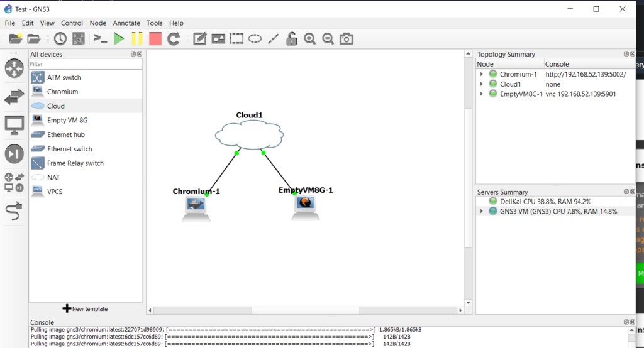Take a screenshot with camera icon

pos(347,39)
